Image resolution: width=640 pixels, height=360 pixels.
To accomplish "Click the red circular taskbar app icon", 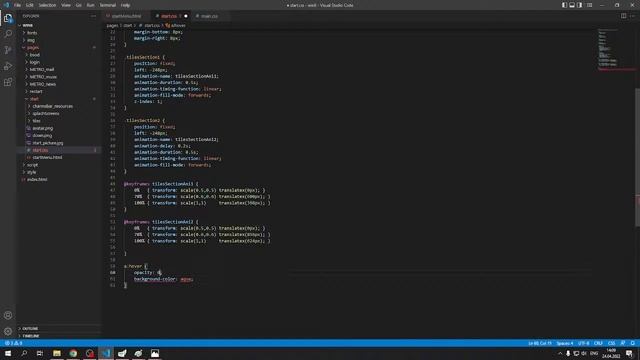I will [x=90, y=353].
